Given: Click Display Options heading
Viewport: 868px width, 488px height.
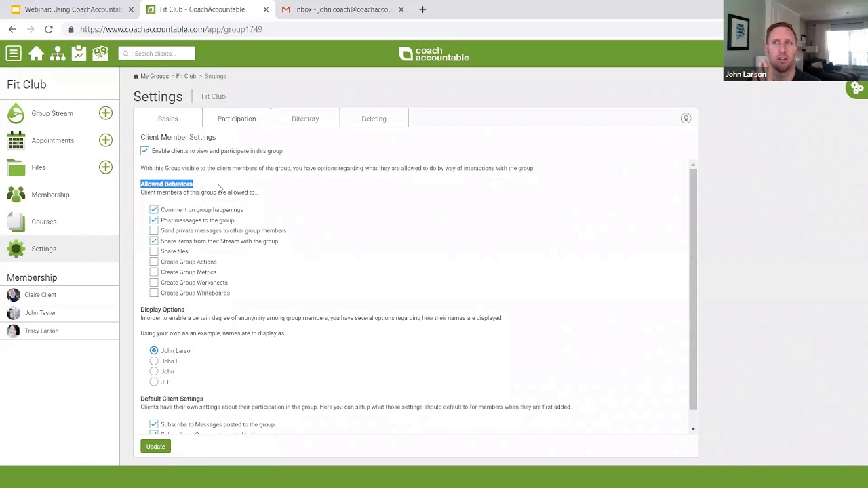Looking at the screenshot, I should coord(163,310).
